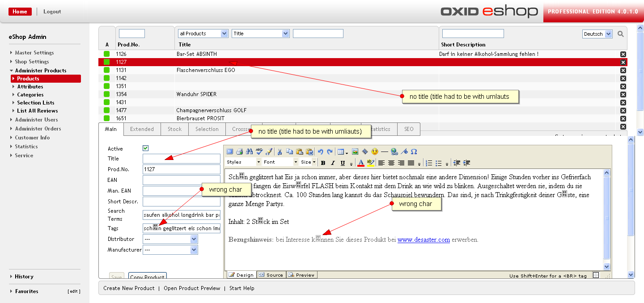Open the Stock tab

(x=174, y=129)
